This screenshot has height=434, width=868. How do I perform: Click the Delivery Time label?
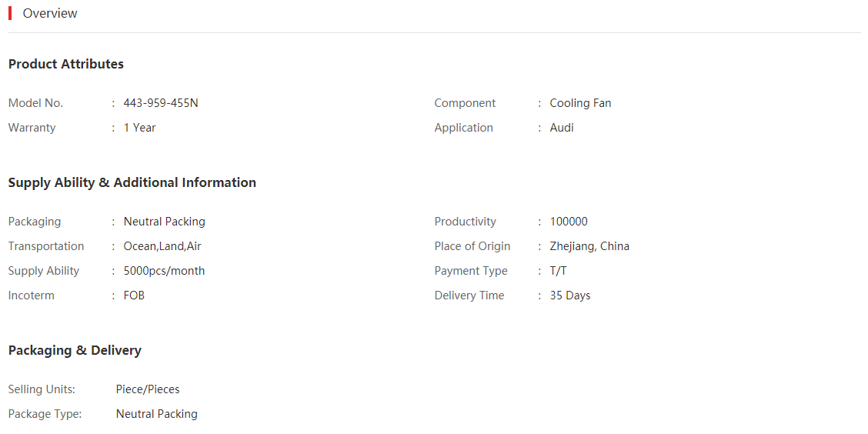tap(469, 295)
